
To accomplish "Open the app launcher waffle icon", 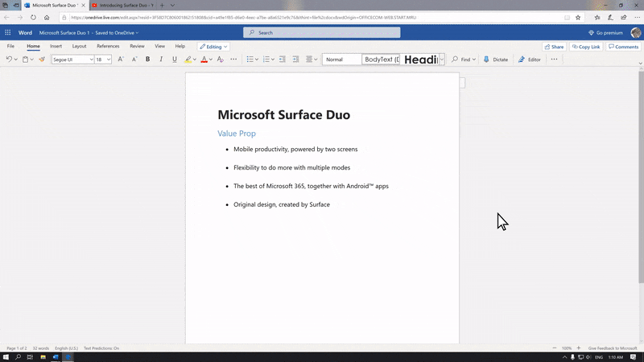I will tap(8, 33).
